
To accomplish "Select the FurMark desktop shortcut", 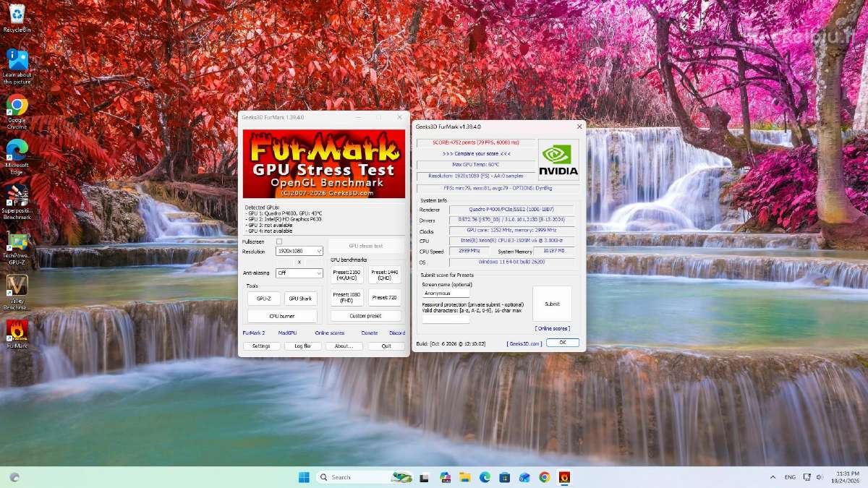I will (x=17, y=334).
